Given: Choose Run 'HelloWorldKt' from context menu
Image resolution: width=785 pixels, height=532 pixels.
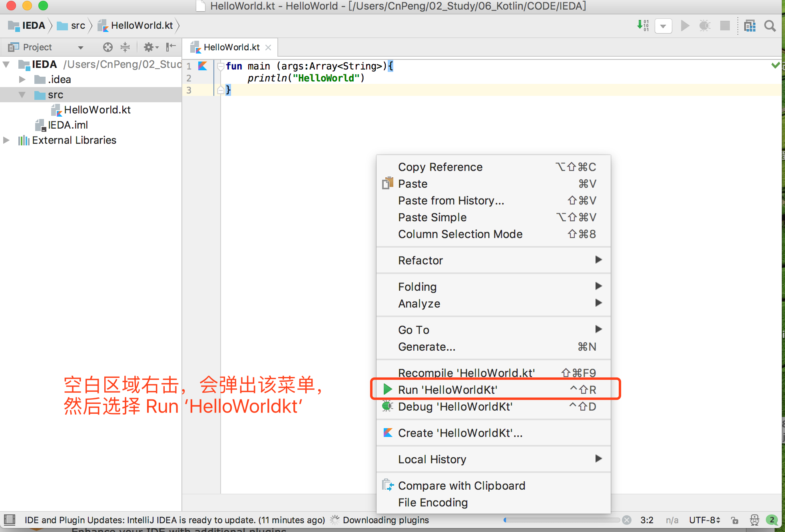Looking at the screenshot, I should click(494, 390).
